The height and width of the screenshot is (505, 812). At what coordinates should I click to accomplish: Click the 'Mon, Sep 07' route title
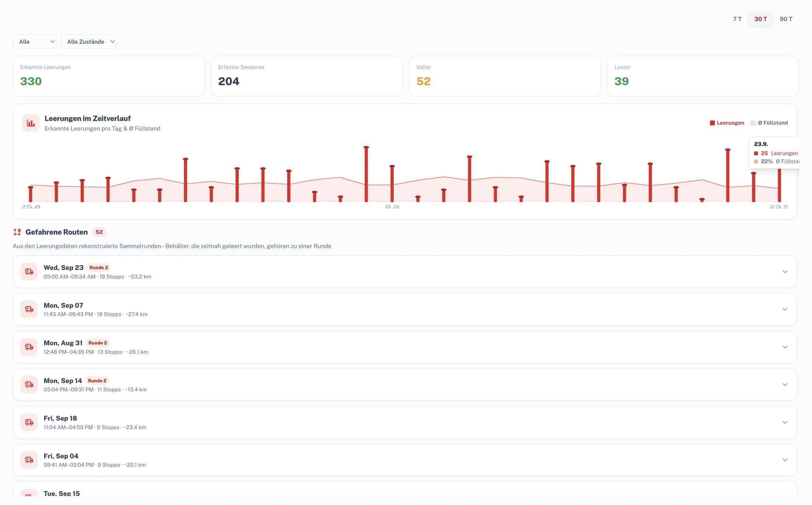63,305
